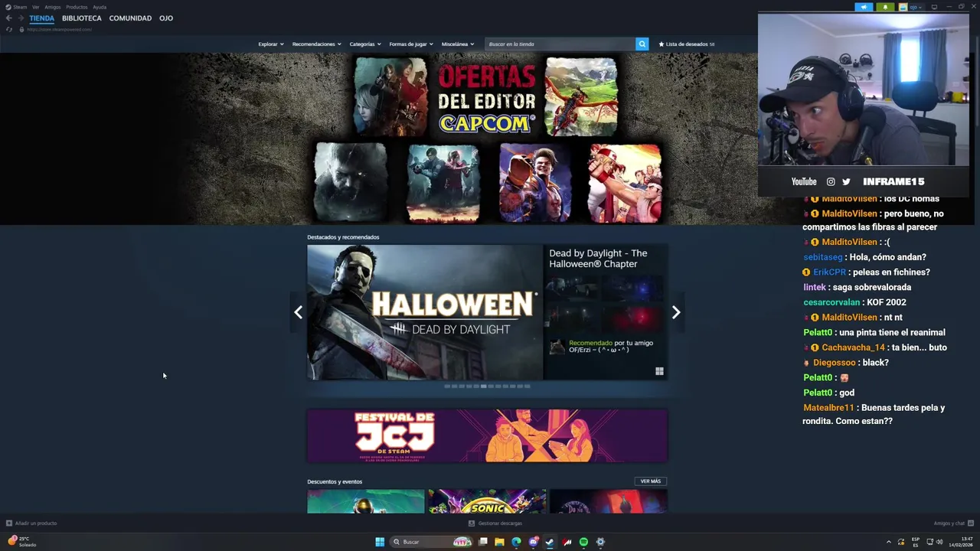Viewport: 980px width, 551px height.
Task: Go back with the Steam back arrow
Action: tap(8, 18)
